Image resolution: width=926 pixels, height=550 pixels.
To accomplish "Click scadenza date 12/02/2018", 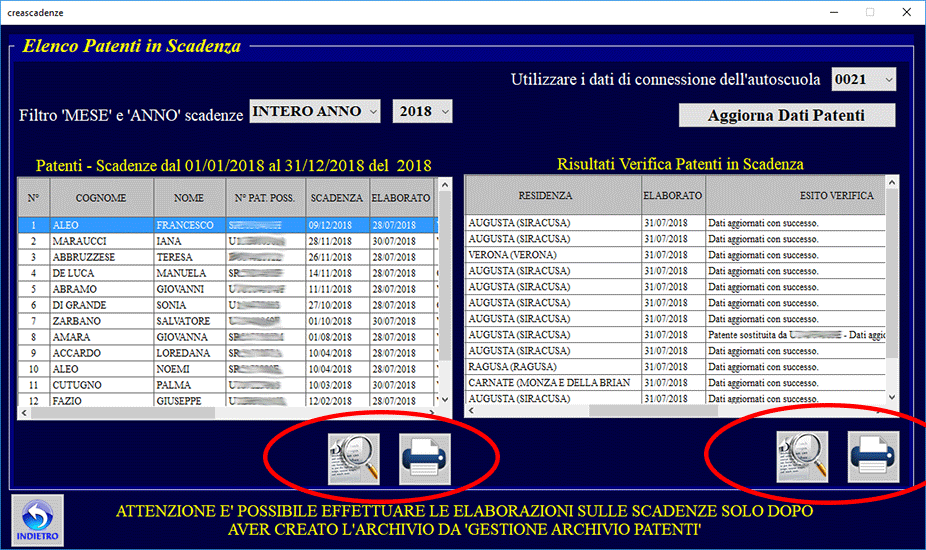I will (337, 400).
